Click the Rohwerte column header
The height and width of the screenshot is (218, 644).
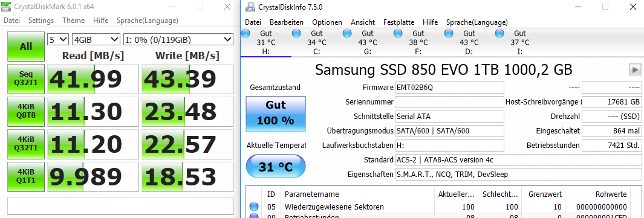[x=598, y=194]
